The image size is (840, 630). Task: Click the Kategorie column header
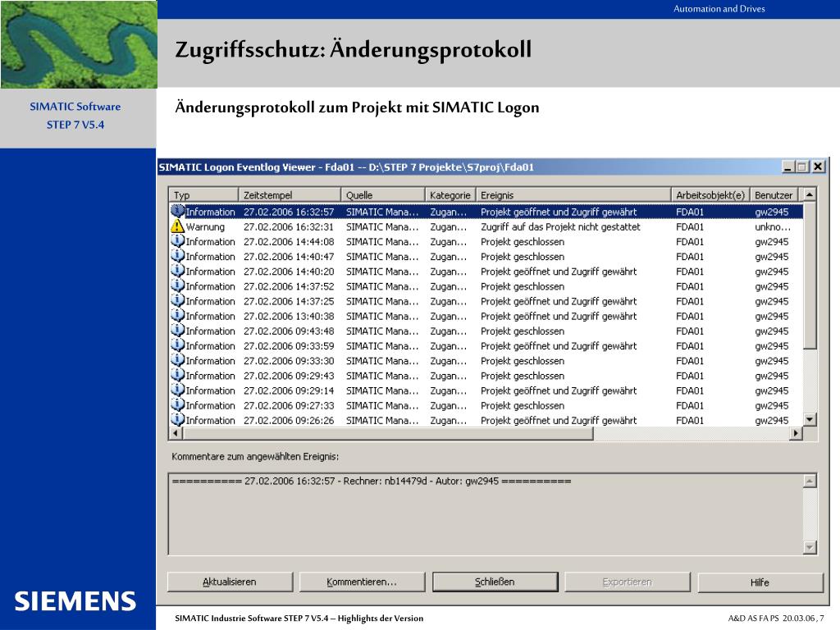450,195
